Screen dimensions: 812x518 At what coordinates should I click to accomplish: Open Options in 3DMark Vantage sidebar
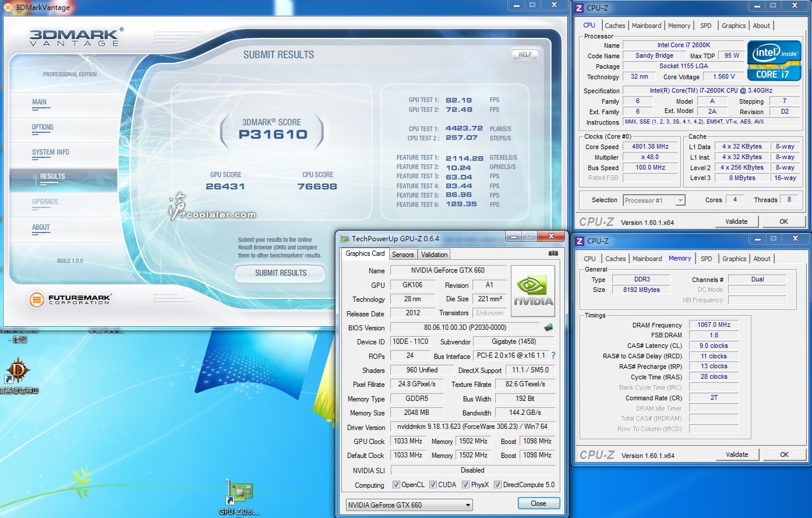point(43,127)
